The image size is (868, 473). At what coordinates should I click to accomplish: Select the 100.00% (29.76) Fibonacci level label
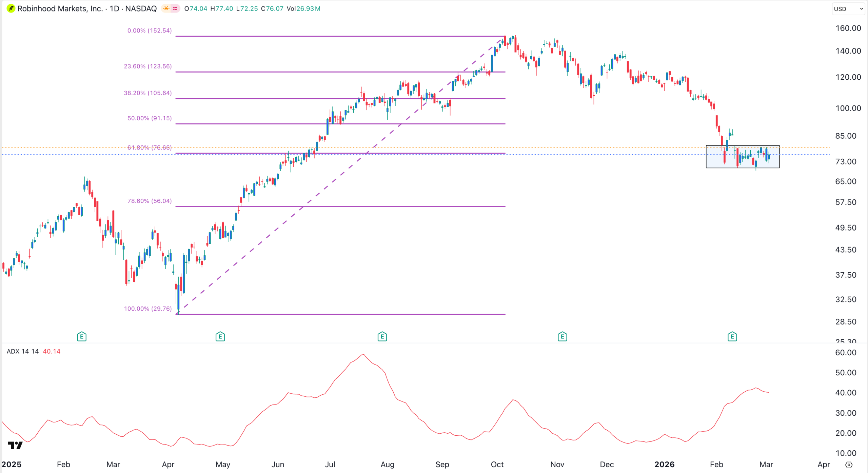tap(148, 309)
